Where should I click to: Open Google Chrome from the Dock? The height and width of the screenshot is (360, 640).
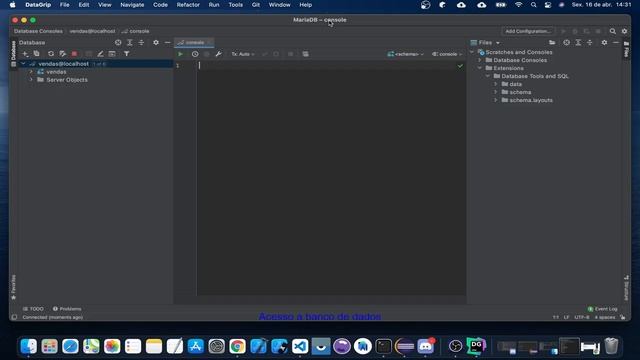[237, 347]
